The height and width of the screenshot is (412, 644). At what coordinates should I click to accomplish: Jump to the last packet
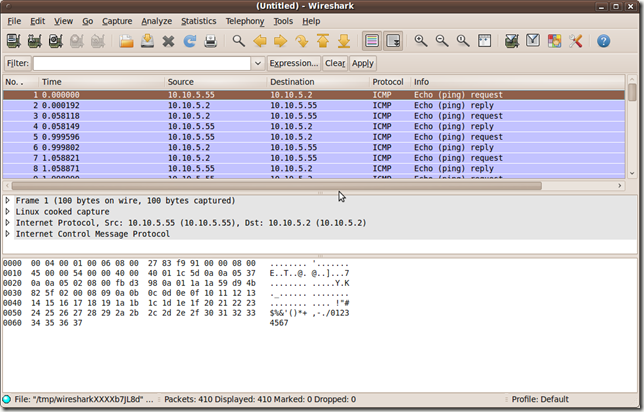point(344,41)
